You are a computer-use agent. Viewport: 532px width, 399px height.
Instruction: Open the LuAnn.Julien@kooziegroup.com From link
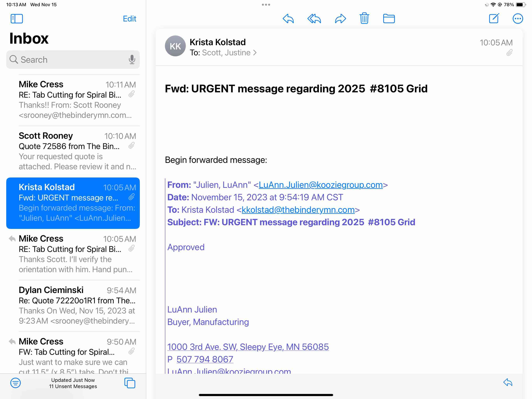(320, 185)
